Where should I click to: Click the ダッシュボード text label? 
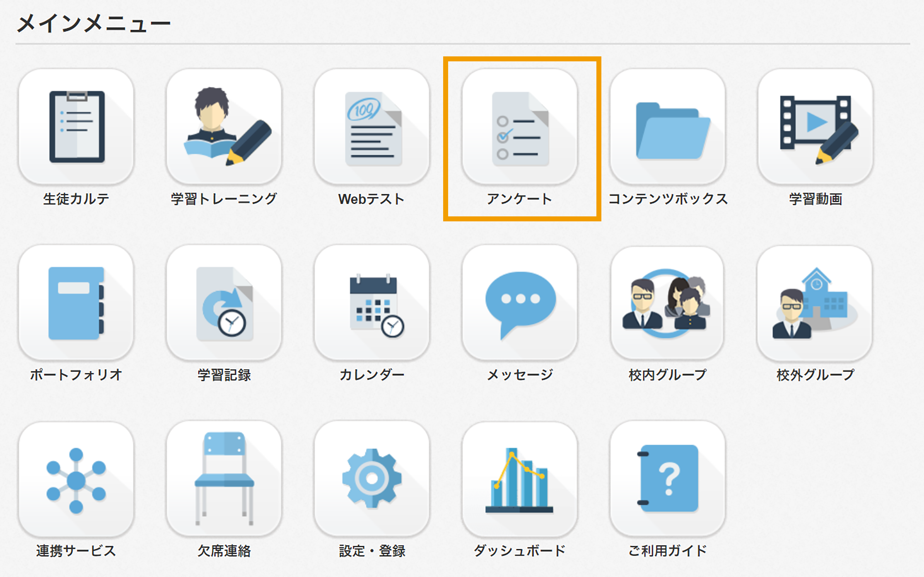click(x=519, y=551)
